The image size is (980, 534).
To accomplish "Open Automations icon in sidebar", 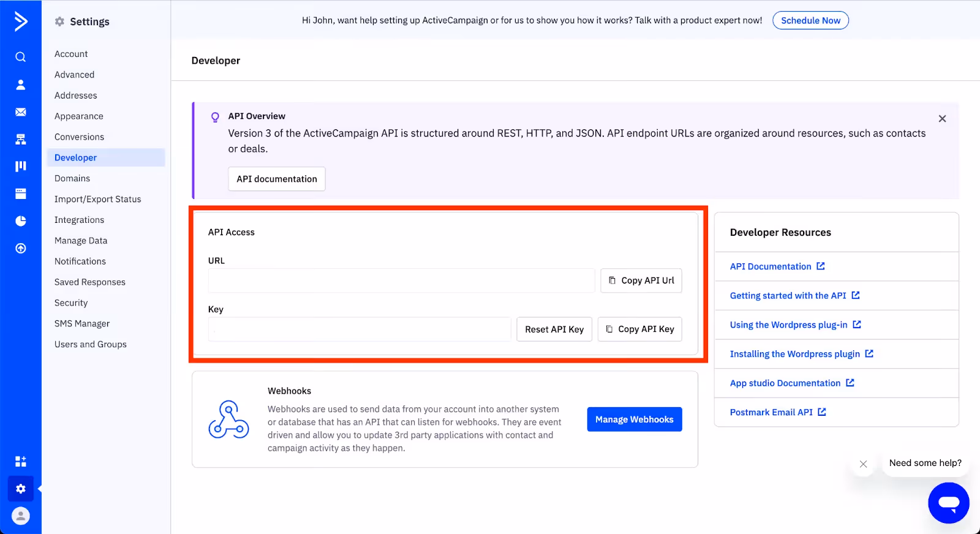I will (21, 139).
